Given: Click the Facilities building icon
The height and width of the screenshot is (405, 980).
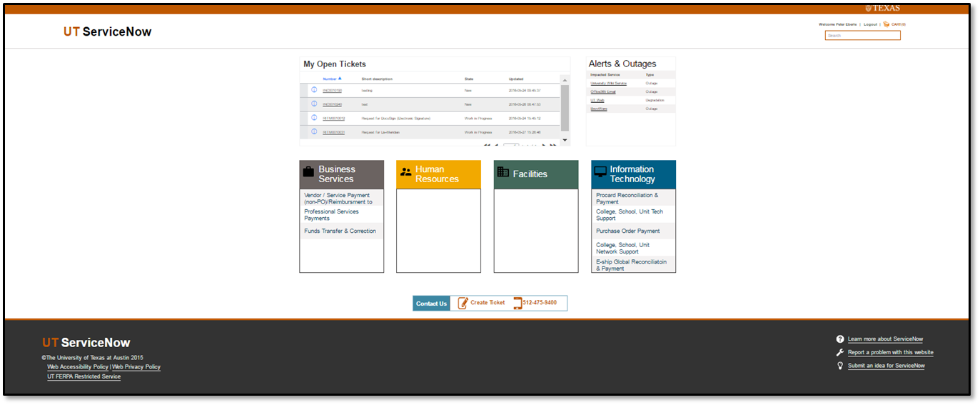Looking at the screenshot, I should point(502,172).
